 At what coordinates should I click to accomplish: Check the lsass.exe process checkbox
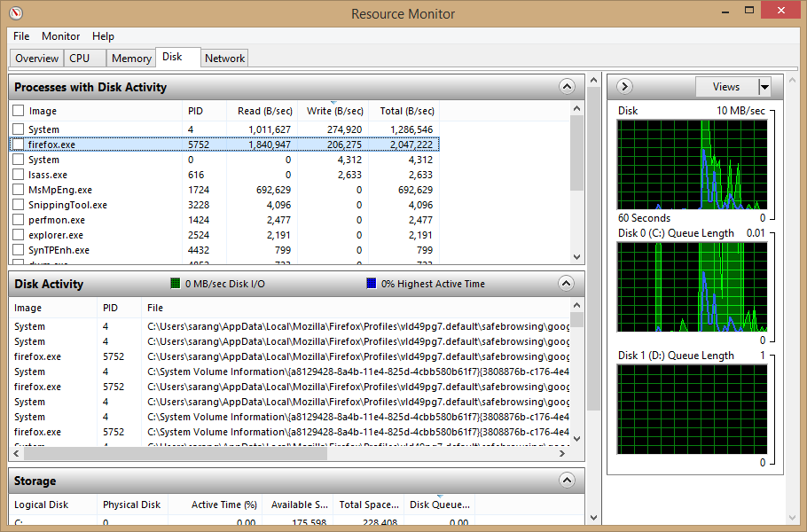coord(18,175)
